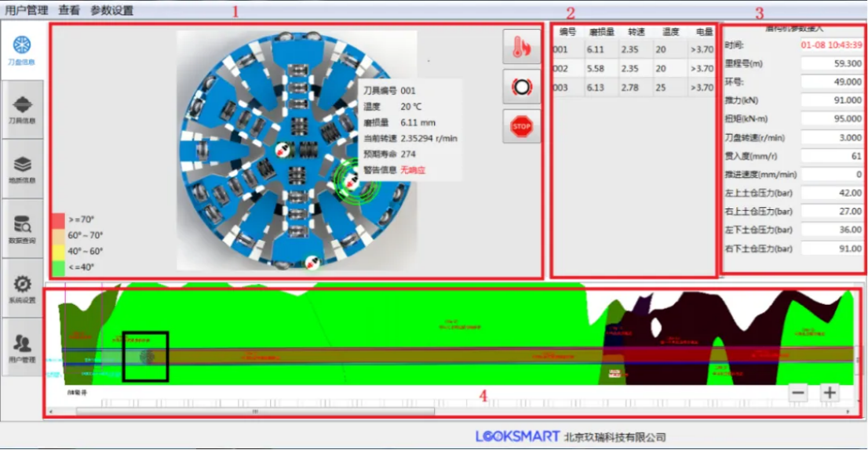Viewport: 868px width, 450px height.
Task: Open the 查看 menu
Action: click(x=69, y=10)
